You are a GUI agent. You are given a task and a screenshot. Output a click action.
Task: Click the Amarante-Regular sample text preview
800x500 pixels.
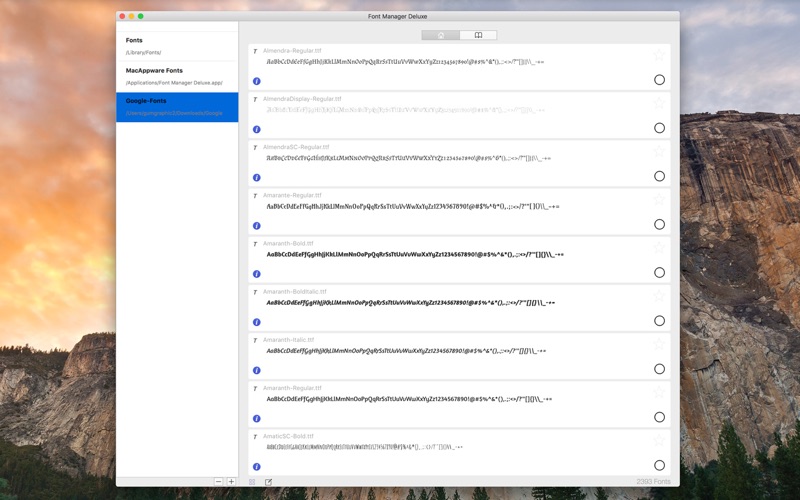click(x=413, y=207)
